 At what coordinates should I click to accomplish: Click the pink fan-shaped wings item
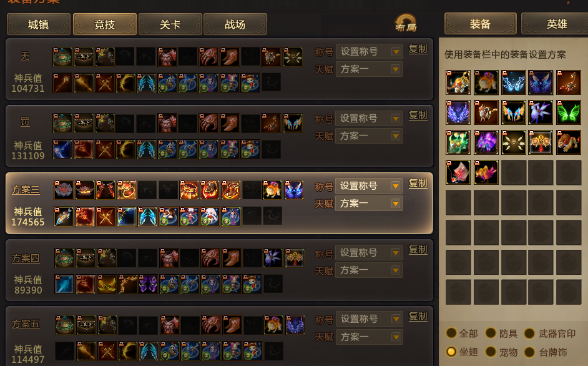point(458,172)
